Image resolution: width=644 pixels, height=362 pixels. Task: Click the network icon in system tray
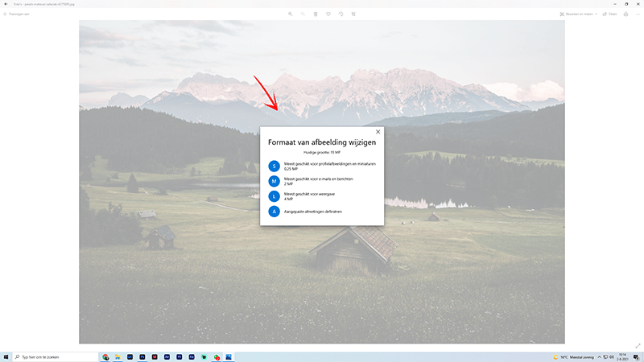605,357
